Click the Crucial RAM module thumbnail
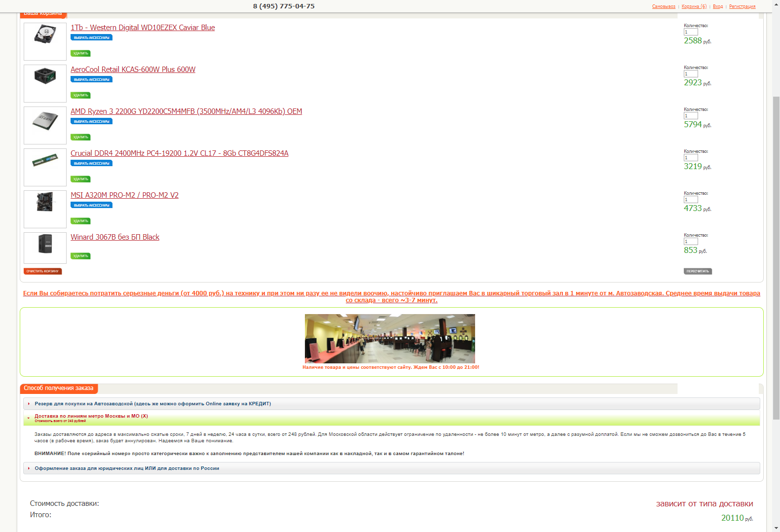The width and height of the screenshot is (780, 532). coord(45,167)
